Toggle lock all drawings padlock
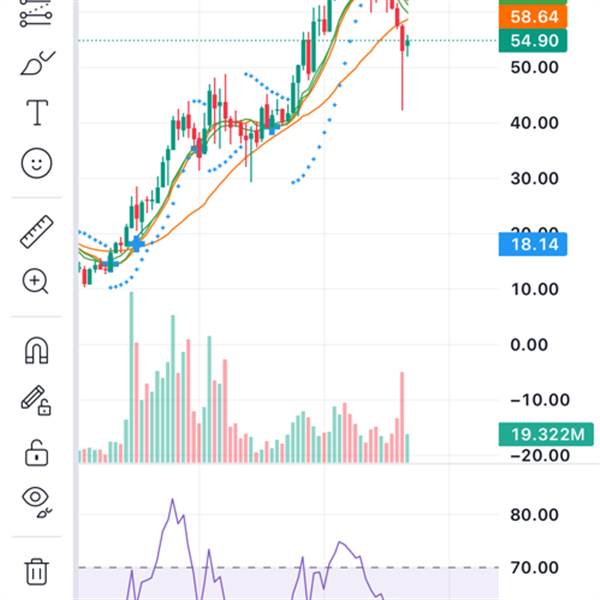The height and width of the screenshot is (600, 600). tap(36, 453)
